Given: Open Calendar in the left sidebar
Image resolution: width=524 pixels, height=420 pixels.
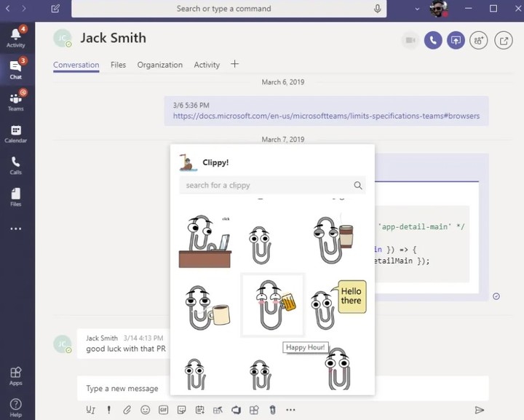Looking at the screenshot, I should [x=16, y=132].
